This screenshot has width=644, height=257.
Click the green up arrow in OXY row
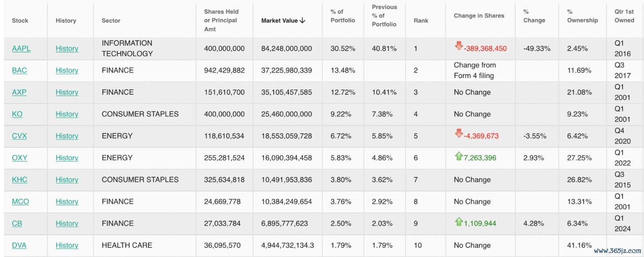[x=459, y=155]
